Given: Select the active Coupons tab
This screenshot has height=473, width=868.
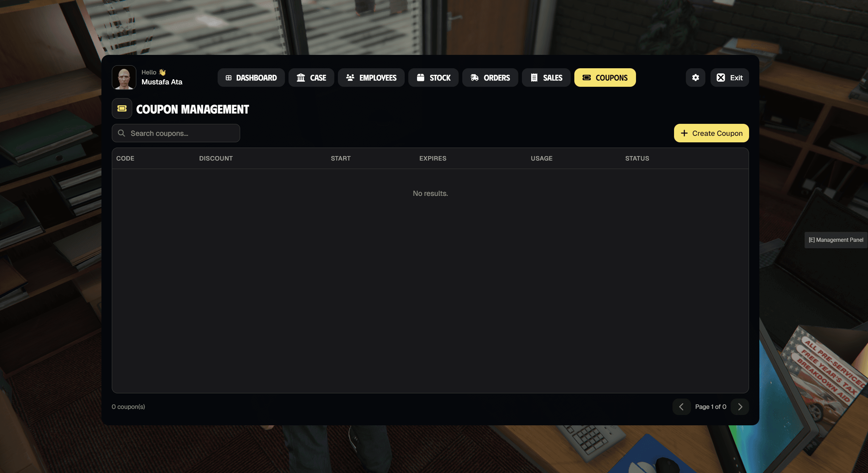Looking at the screenshot, I should (605, 78).
